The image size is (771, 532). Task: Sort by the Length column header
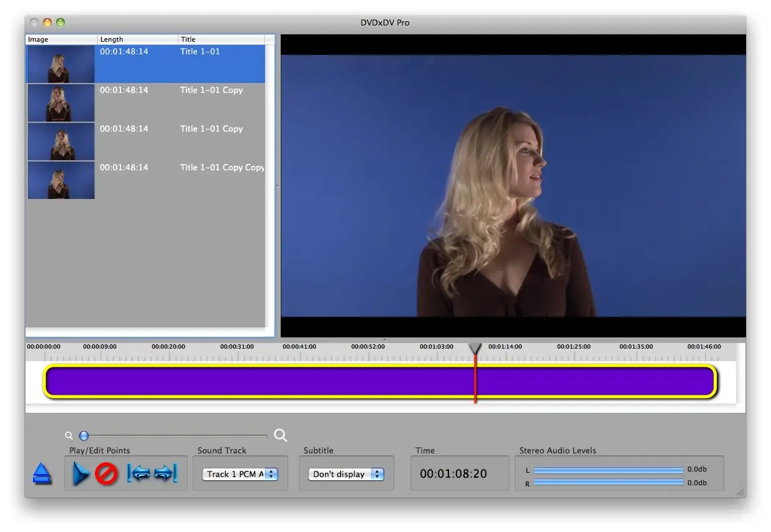click(138, 39)
